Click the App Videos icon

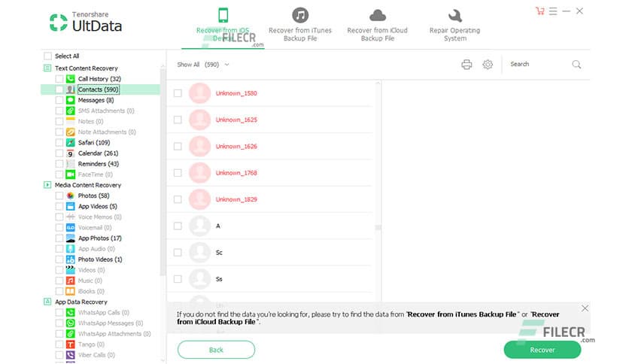click(70, 207)
